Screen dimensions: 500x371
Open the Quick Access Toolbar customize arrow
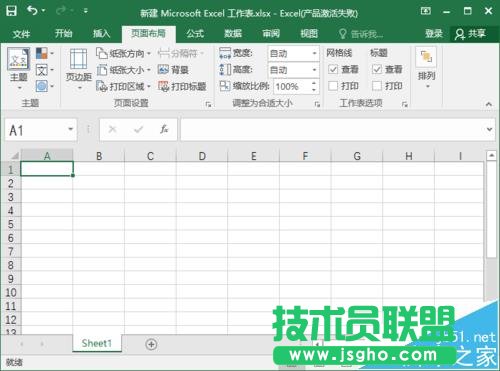pyautogui.click(x=86, y=11)
